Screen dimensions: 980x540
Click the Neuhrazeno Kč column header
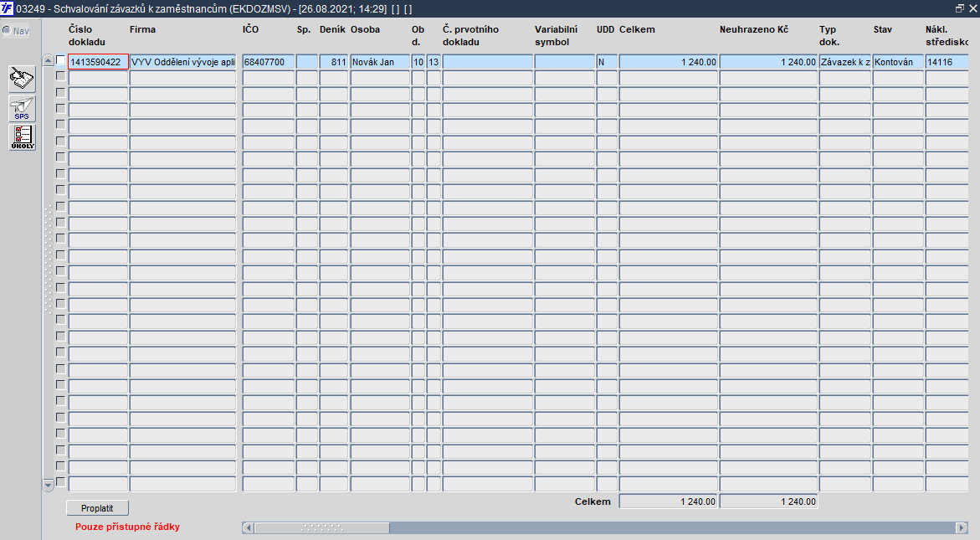pos(754,29)
